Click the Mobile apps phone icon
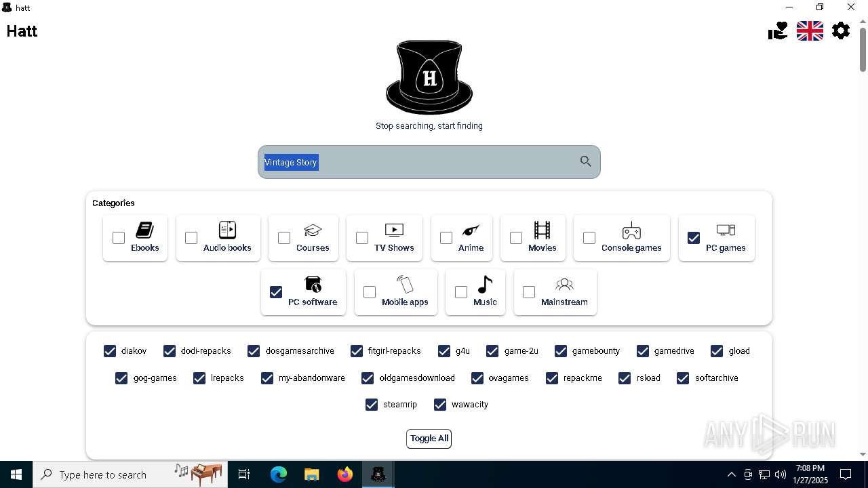The height and width of the screenshot is (488, 868). click(x=405, y=284)
